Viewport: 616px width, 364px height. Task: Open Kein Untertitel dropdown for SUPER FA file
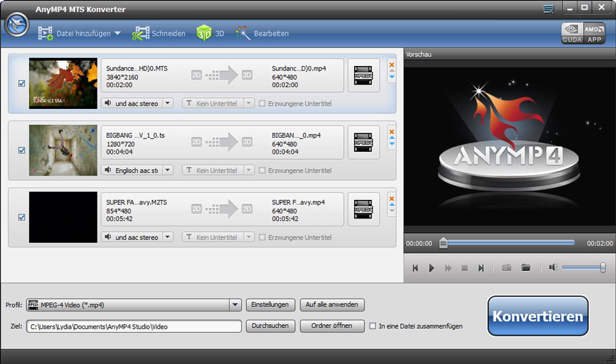pos(249,237)
